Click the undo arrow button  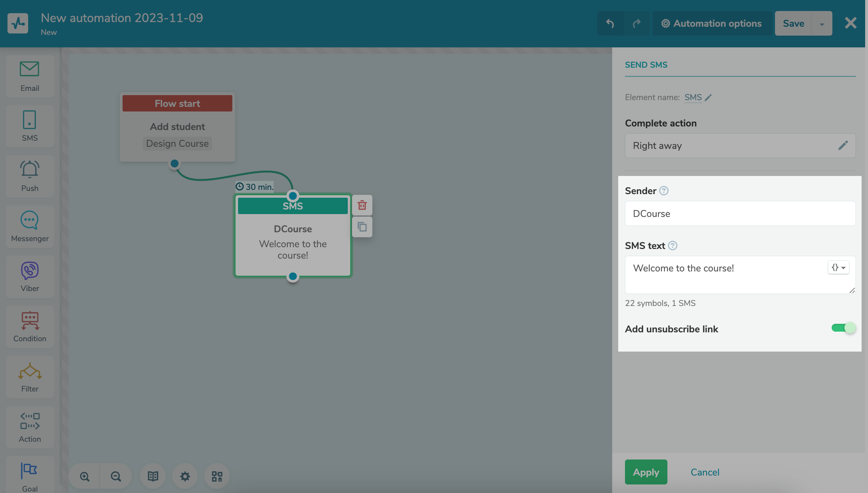pos(610,24)
